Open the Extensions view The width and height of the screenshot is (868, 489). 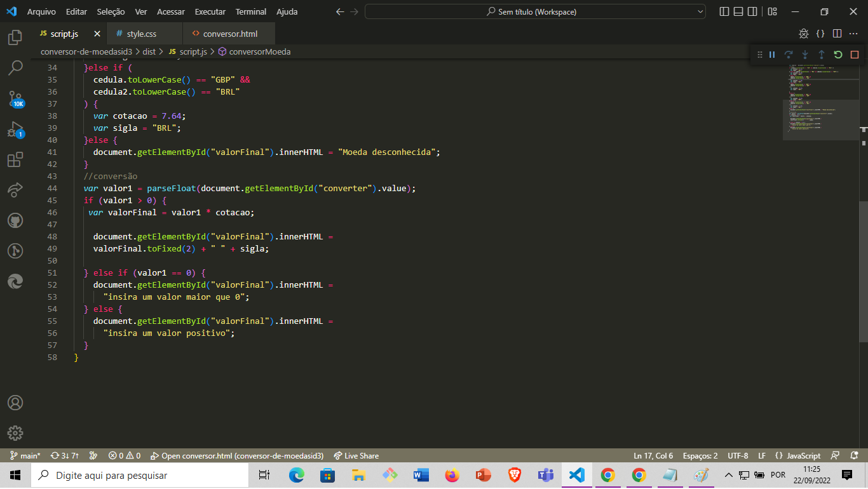pyautogui.click(x=15, y=159)
